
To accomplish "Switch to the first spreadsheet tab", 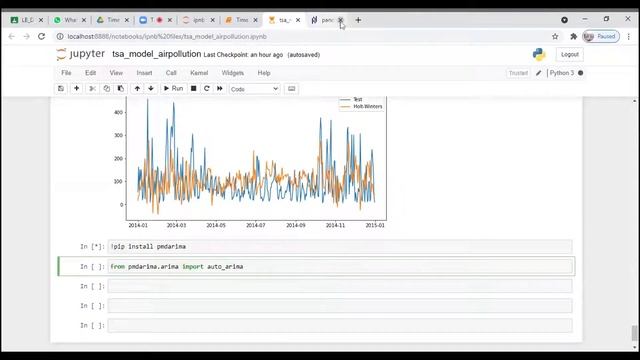I will click(x=27, y=20).
